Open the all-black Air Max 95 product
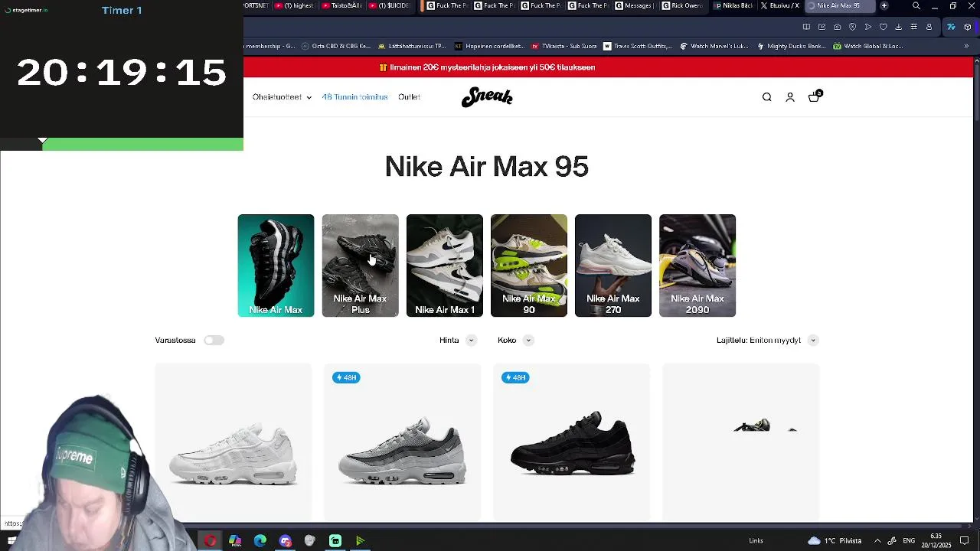980x551 pixels. (x=572, y=442)
